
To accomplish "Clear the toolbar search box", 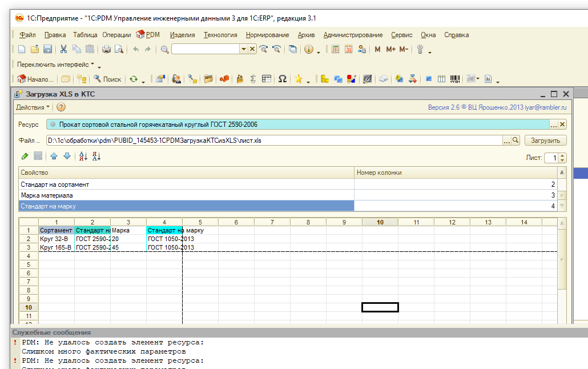I will point(252,49).
